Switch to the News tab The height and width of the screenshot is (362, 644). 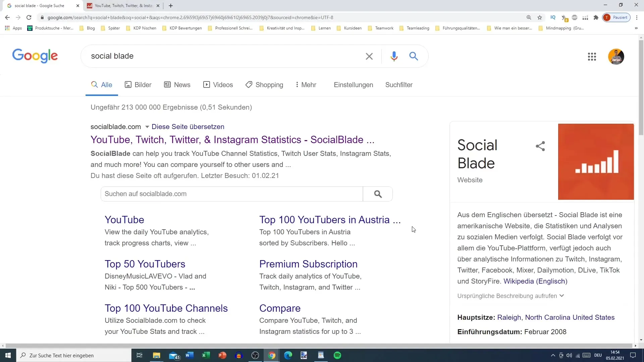click(177, 85)
